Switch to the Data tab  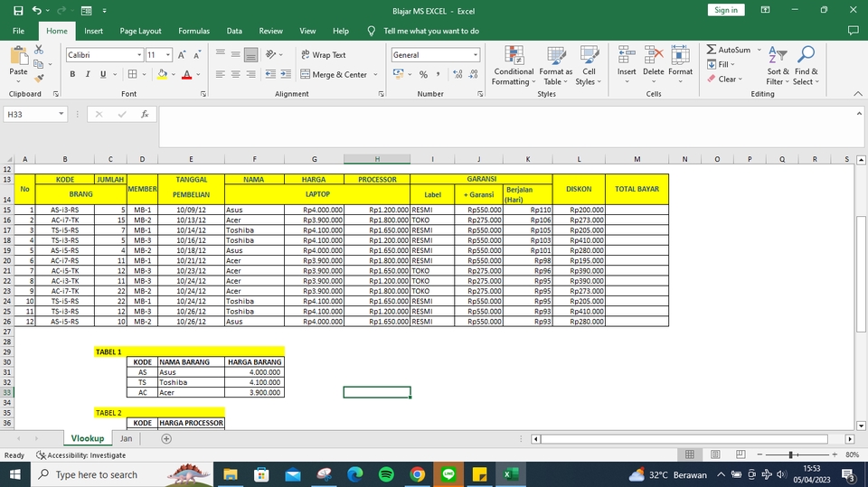[234, 31]
